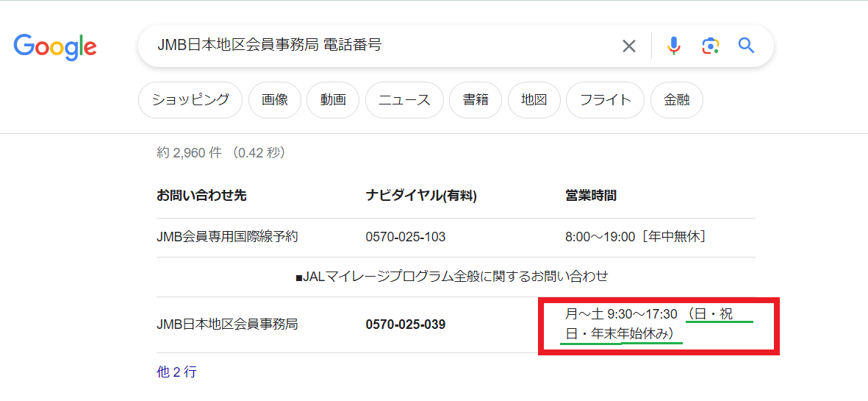Select the 書籍 filter chip
Viewport: 868px width, 401px height.
point(476,100)
